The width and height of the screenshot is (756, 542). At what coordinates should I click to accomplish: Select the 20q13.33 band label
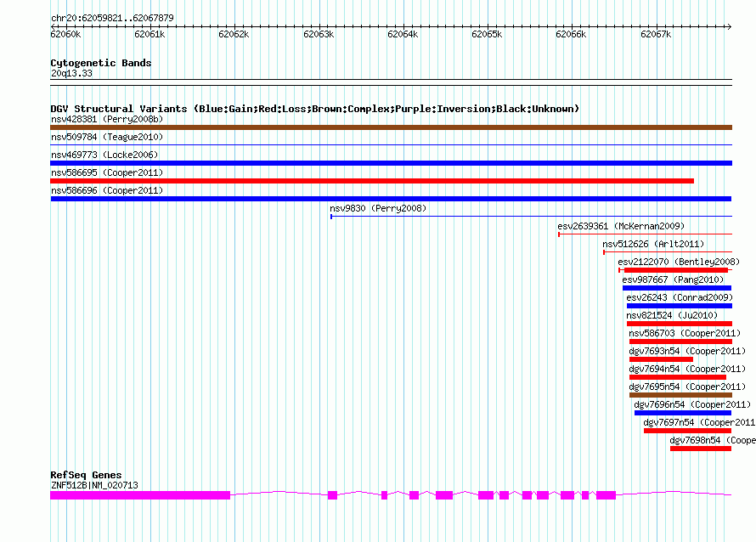71,73
